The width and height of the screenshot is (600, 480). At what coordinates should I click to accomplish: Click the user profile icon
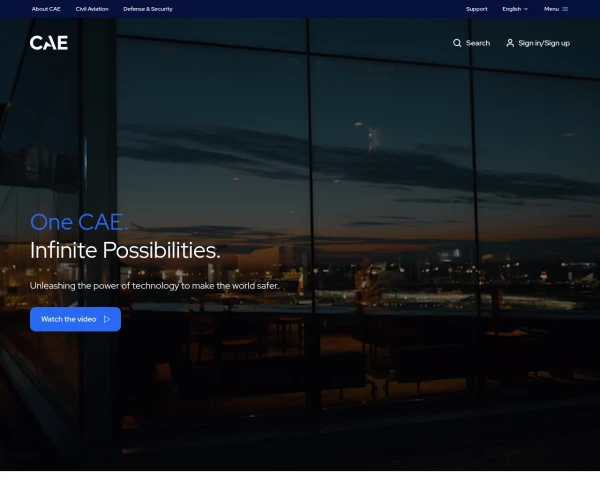(510, 43)
